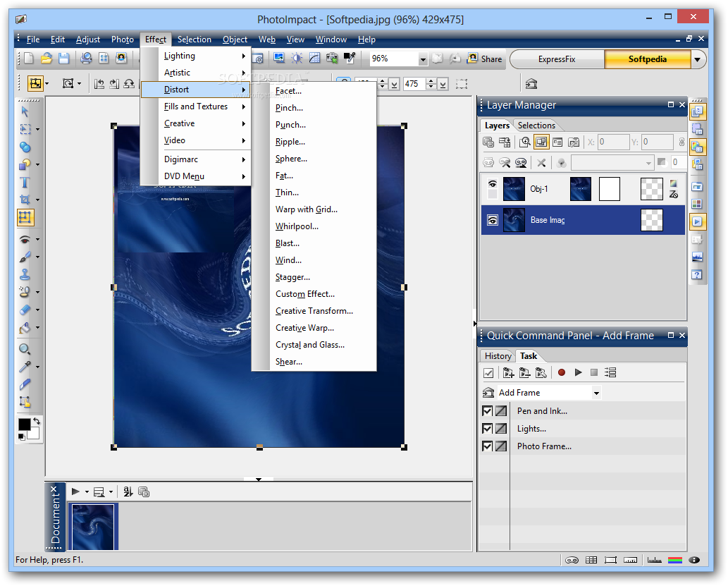Screen dimensions: 728x586
Task: Click the Open file folder icon
Action: point(46,58)
